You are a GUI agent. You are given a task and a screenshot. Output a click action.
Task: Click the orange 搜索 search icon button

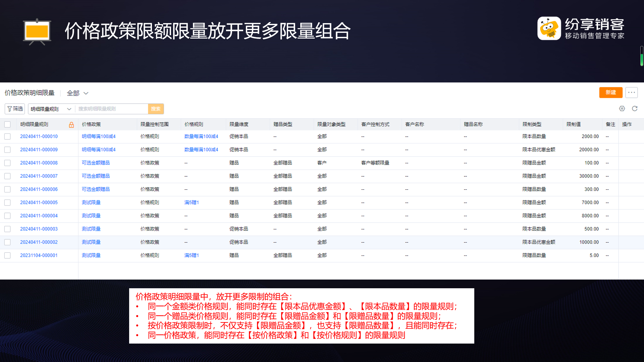tap(156, 109)
